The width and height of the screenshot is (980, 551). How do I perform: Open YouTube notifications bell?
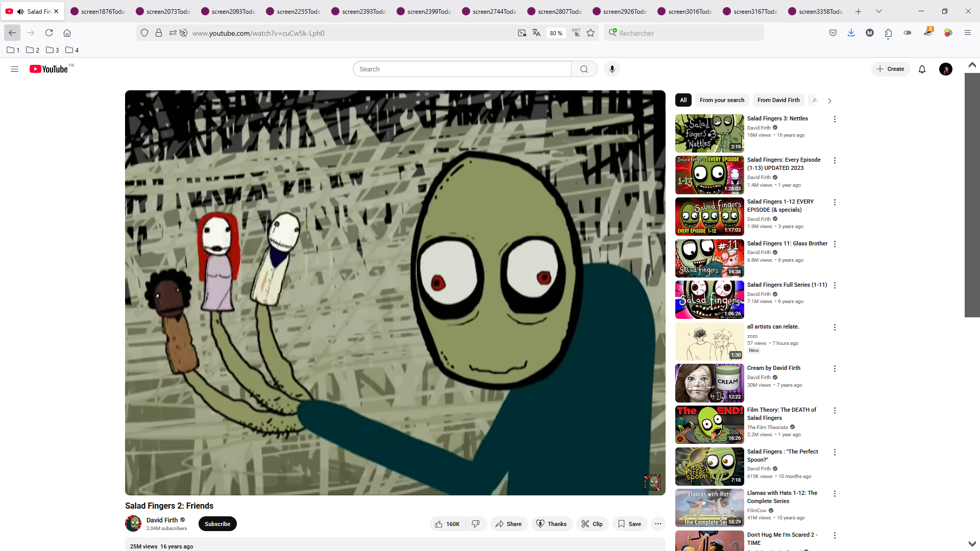922,69
